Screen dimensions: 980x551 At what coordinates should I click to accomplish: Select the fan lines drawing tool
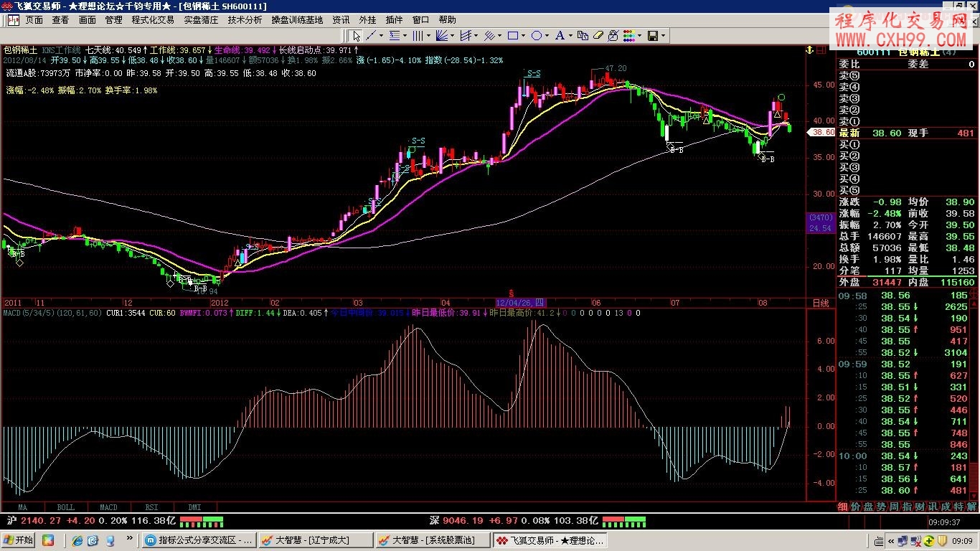(x=442, y=35)
